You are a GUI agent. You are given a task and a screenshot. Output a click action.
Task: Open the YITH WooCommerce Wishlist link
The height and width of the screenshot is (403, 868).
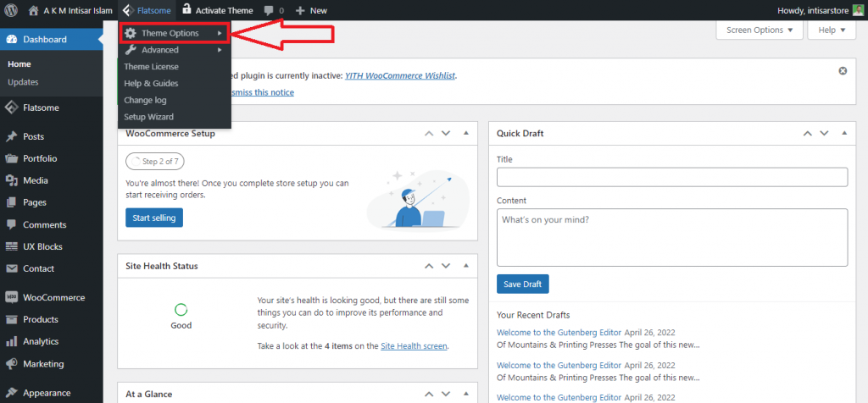tap(401, 75)
